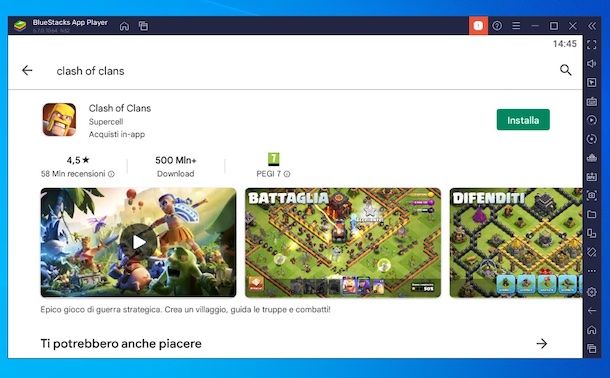Viewport: 610px width, 378px height.
Task: Expand Ti potrebbero anche piacere with the arrow
Action: point(542,343)
